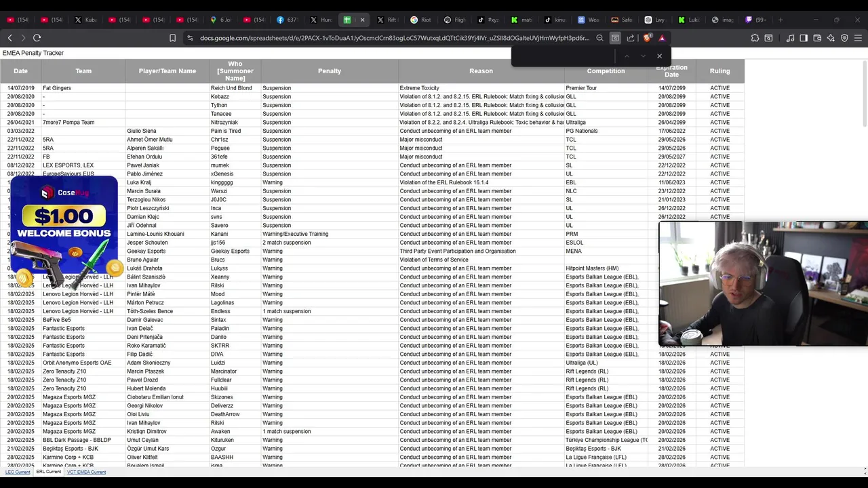868x488 pixels.
Task: Toggle the browser sidebar panel icon
Action: tap(804, 38)
